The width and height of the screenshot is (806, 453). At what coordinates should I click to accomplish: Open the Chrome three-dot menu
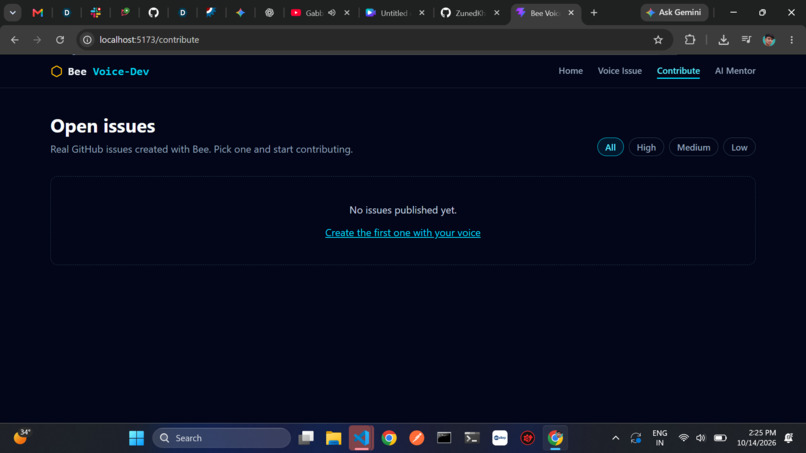point(792,40)
